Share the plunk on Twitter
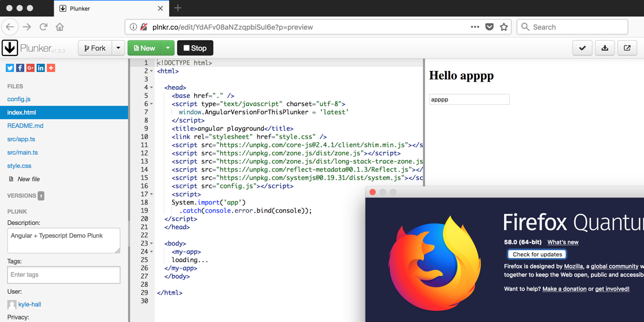 (x=9, y=67)
